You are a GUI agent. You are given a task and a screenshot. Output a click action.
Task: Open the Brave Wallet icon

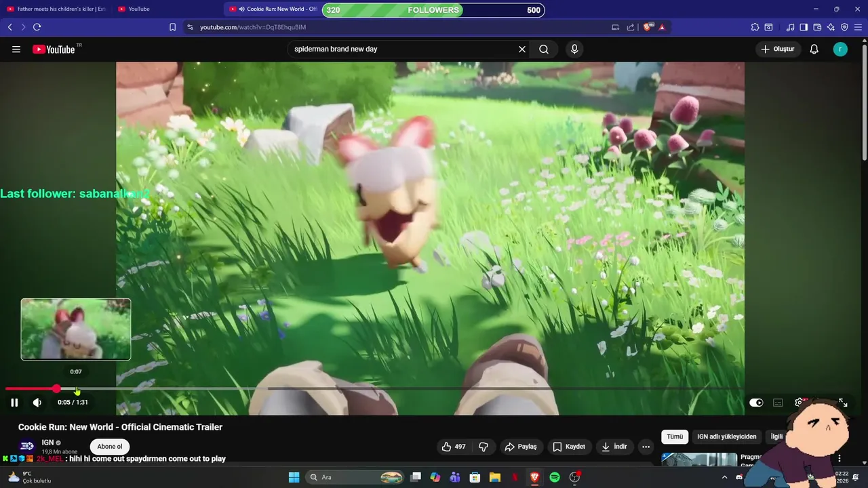tap(817, 27)
